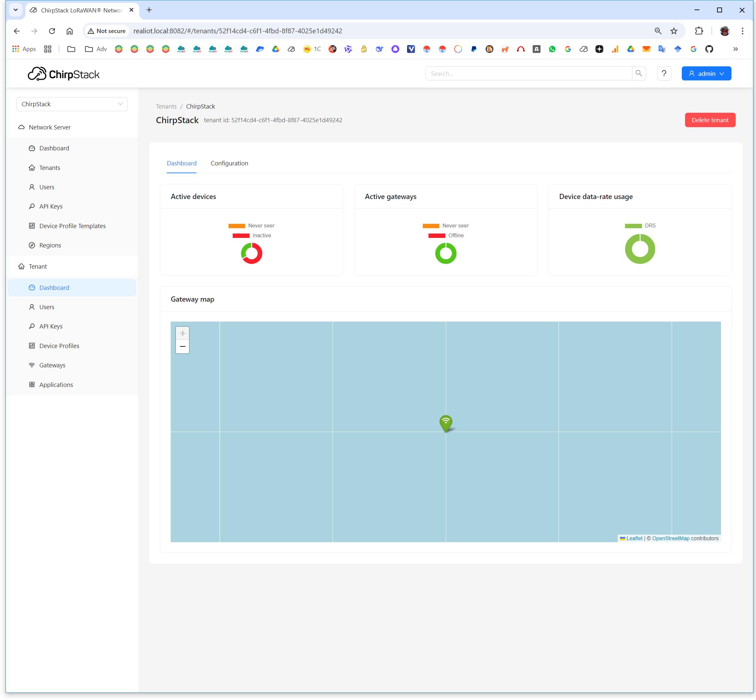Click the ChirpStack logo
The height and width of the screenshot is (700, 756).
click(x=64, y=74)
